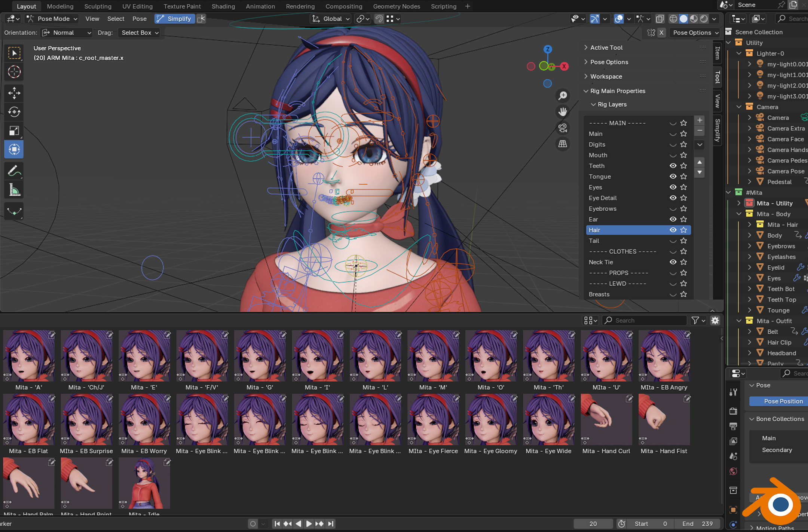
Task: Collapse the Rig Layers subpanel
Action: click(612, 104)
